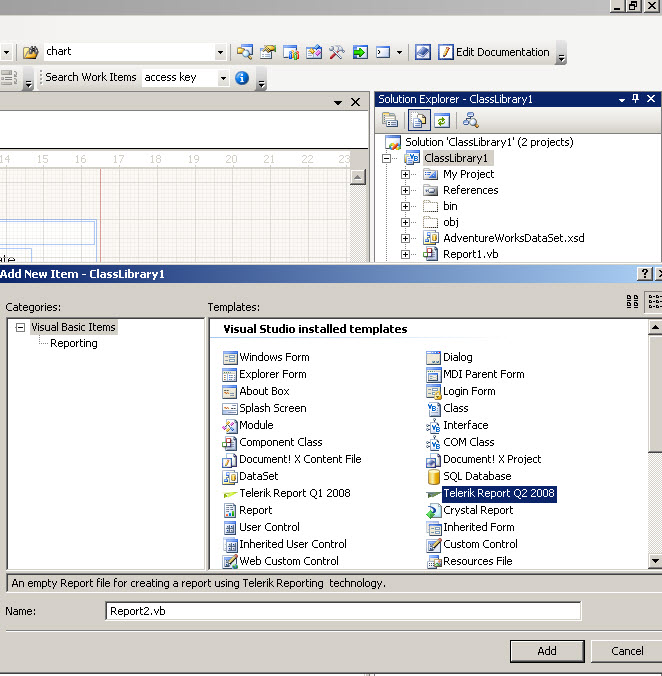662x676 pixels.
Task: Expand AdventureWorksDataSet.xsd node
Action: click(x=405, y=238)
